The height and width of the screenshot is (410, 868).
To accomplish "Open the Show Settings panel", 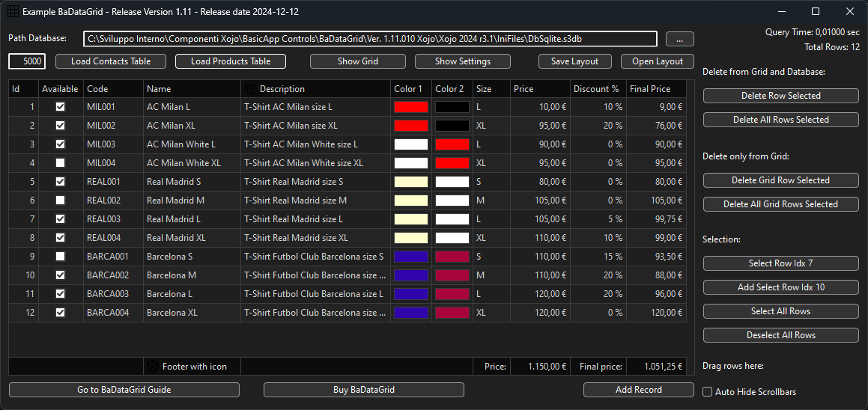I will 463,61.
